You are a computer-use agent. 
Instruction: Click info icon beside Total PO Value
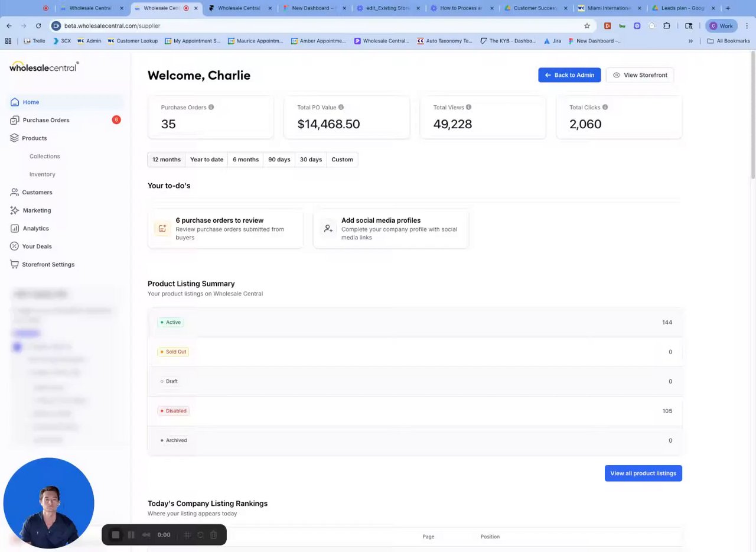click(x=341, y=108)
